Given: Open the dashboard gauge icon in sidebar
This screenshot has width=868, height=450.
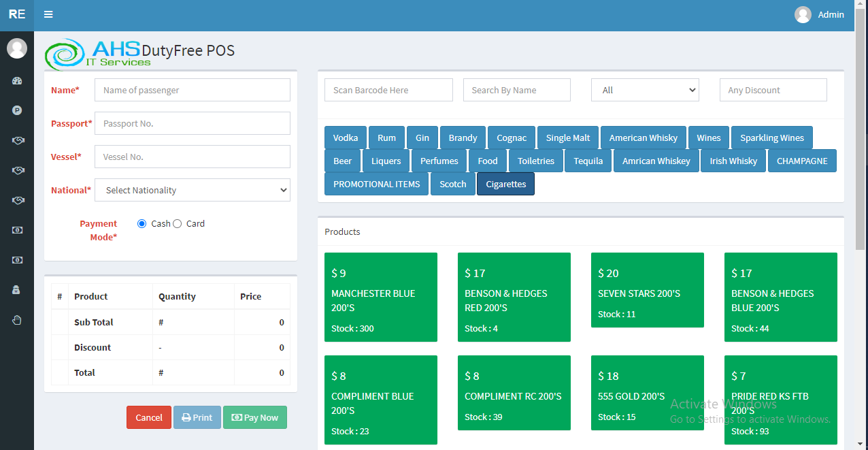Looking at the screenshot, I should pos(17,80).
